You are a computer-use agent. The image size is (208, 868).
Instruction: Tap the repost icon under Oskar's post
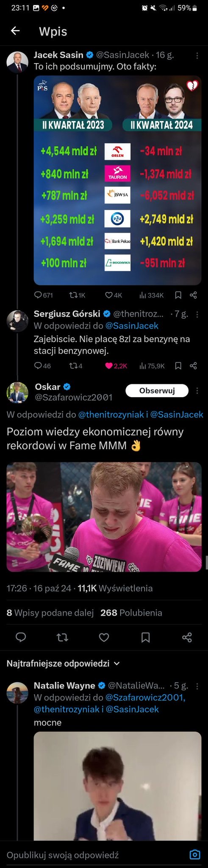[62, 637]
